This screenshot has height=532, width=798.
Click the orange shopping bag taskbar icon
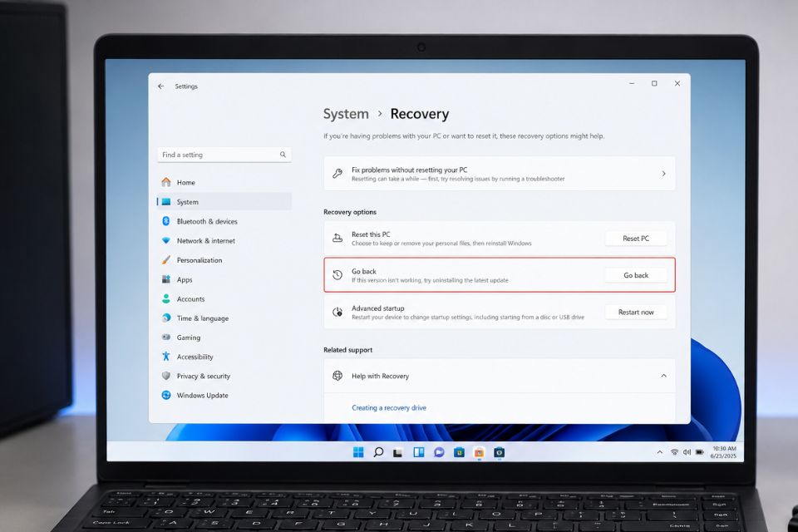coord(479,452)
